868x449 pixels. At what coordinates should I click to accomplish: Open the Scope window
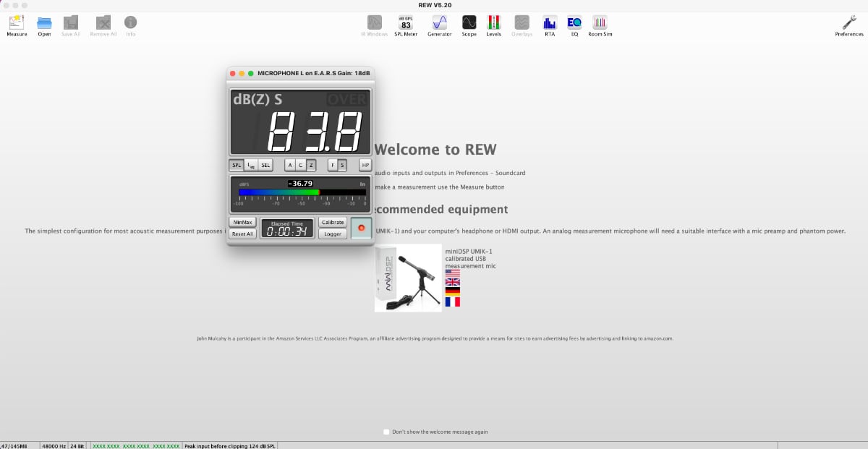[469, 22]
